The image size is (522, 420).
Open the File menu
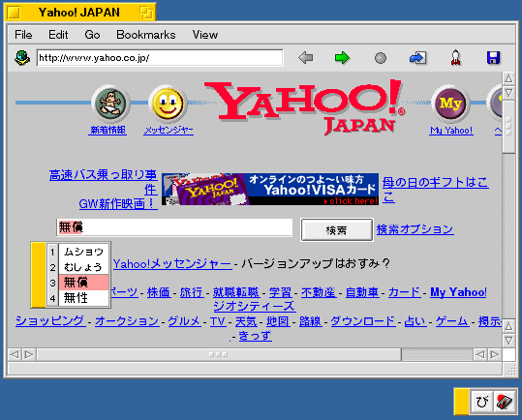[23, 35]
